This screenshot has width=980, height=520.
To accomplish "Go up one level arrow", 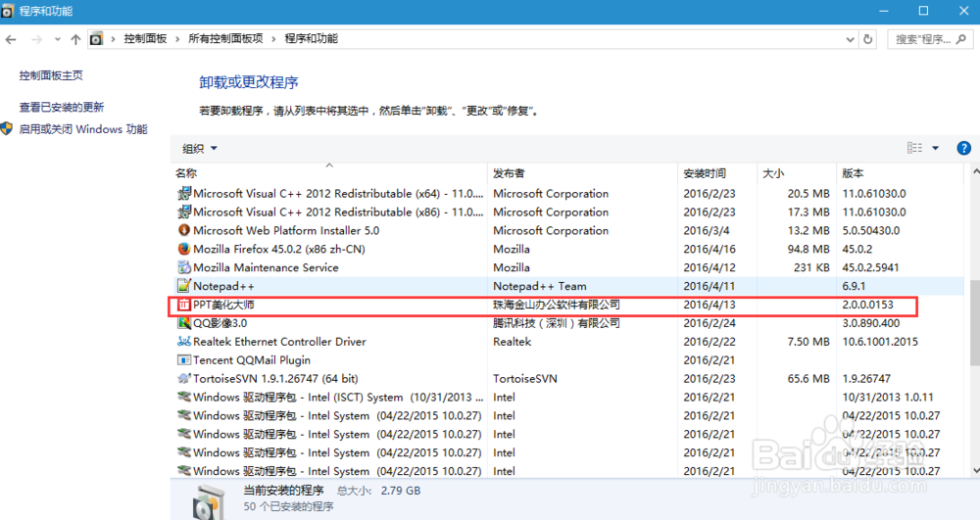I will (x=75, y=39).
